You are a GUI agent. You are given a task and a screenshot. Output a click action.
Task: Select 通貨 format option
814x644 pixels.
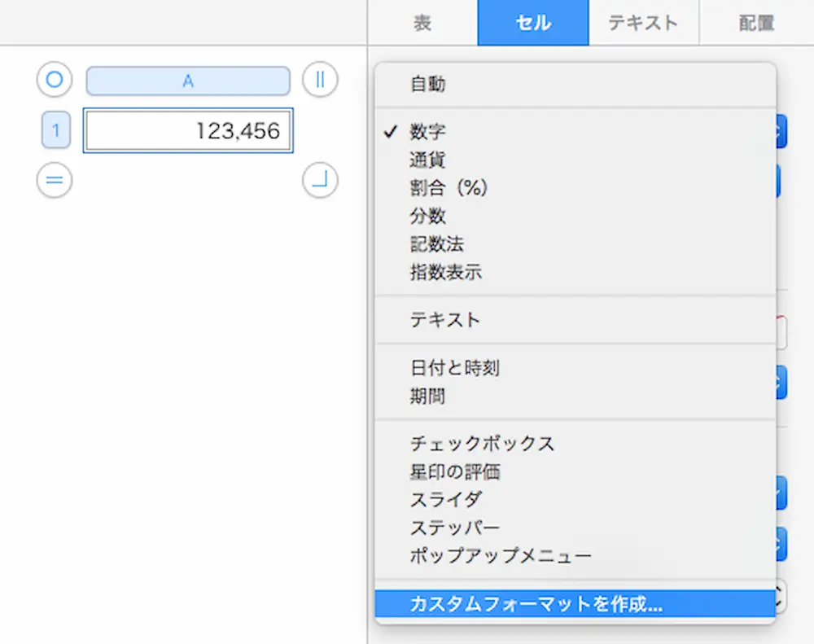coord(428,160)
